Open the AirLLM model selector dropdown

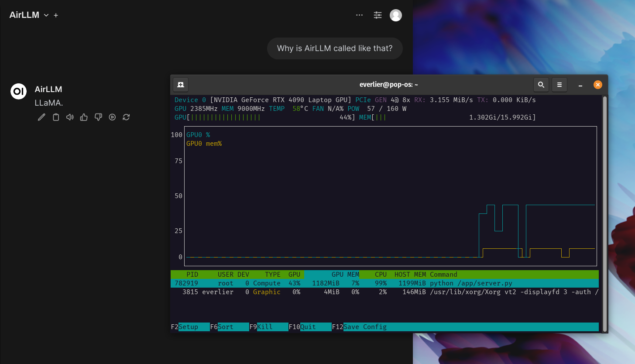click(x=29, y=15)
